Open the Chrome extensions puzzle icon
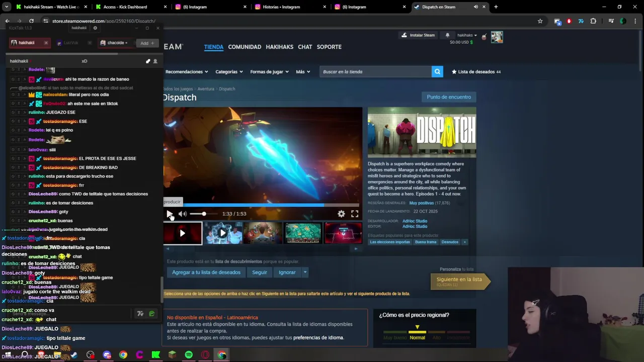This screenshot has width=644, height=362. click(x=593, y=21)
